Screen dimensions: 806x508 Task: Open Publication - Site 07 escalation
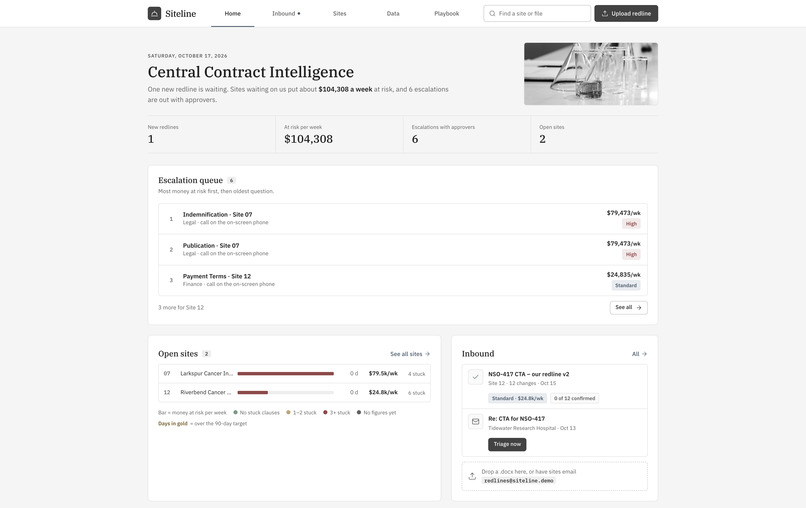coord(402,249)
